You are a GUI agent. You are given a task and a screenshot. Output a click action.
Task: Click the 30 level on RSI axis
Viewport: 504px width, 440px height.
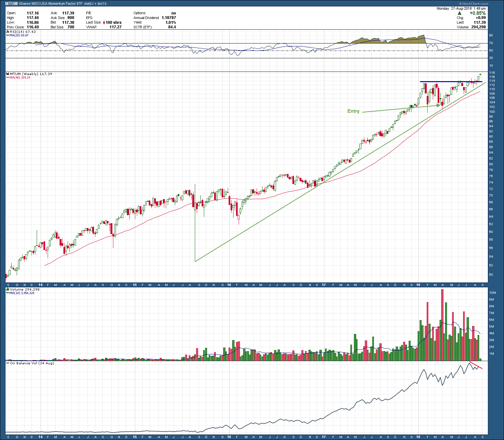tap(491, 58)
